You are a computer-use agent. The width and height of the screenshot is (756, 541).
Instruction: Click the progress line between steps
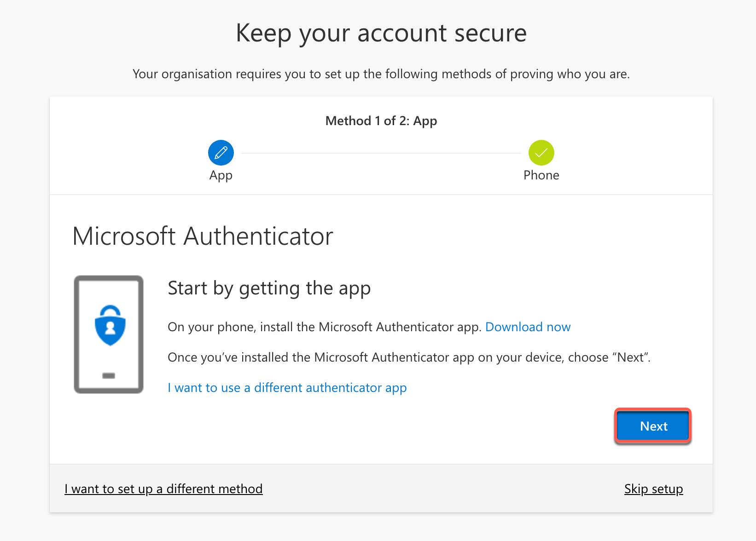tap(381, 153)
